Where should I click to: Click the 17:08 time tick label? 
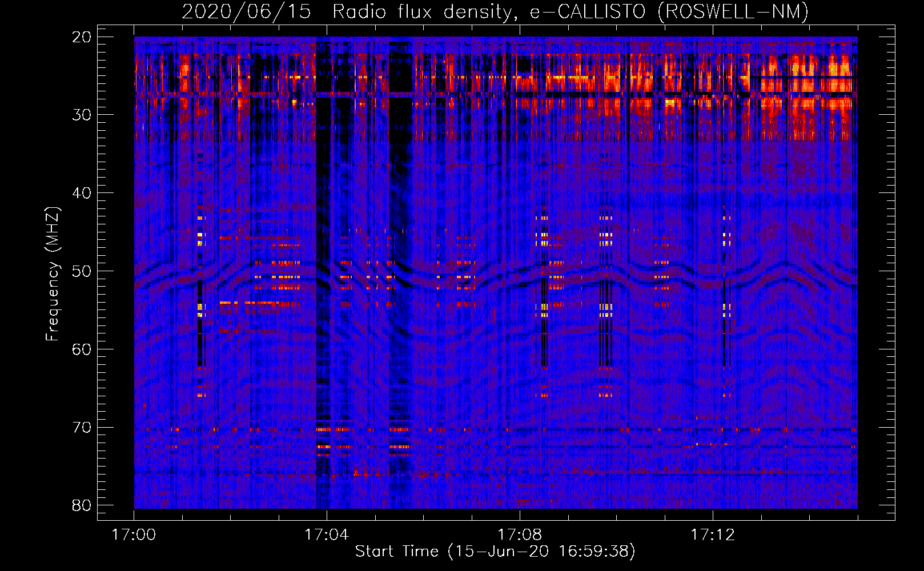point(520,535)
